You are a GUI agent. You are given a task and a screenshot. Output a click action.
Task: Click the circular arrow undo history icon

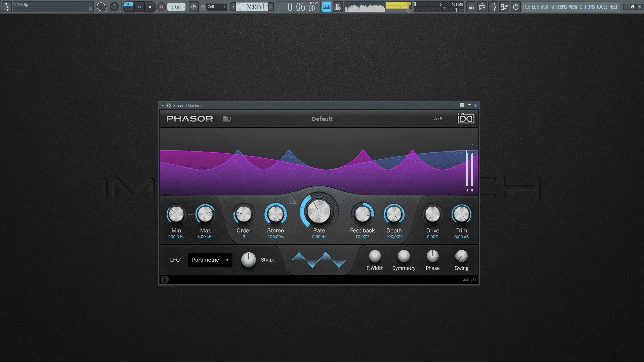tap(516, 7)
